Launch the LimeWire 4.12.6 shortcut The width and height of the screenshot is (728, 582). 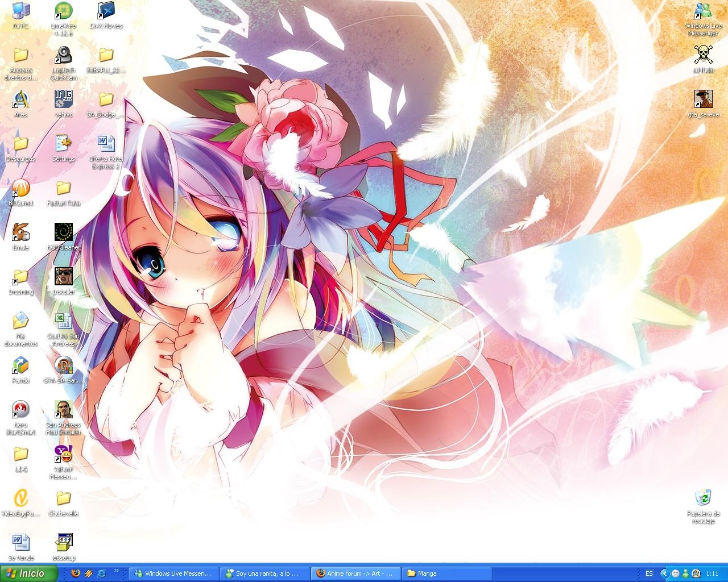pyautogui.click(x=63, y=19)
